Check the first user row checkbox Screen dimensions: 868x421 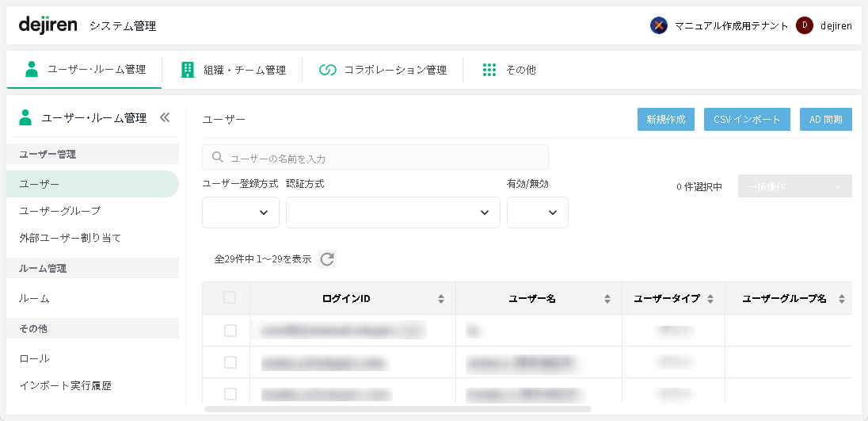point(230,331)
